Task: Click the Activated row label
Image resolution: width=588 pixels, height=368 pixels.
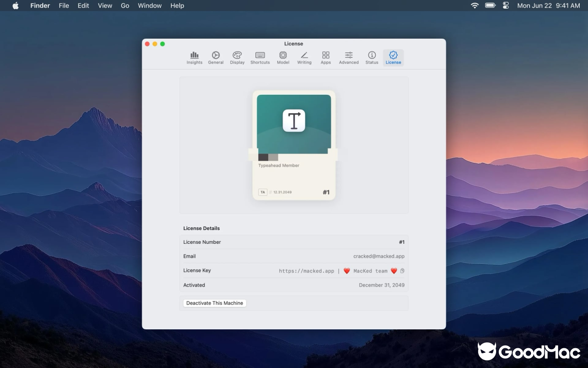Action: coord(194,285)
